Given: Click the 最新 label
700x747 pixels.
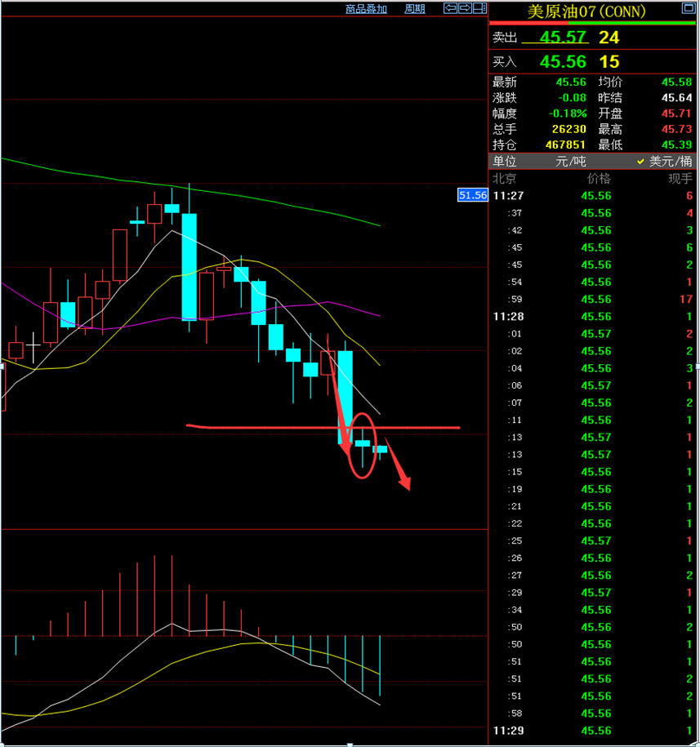Looking at the screenshot, I should 505,82.
